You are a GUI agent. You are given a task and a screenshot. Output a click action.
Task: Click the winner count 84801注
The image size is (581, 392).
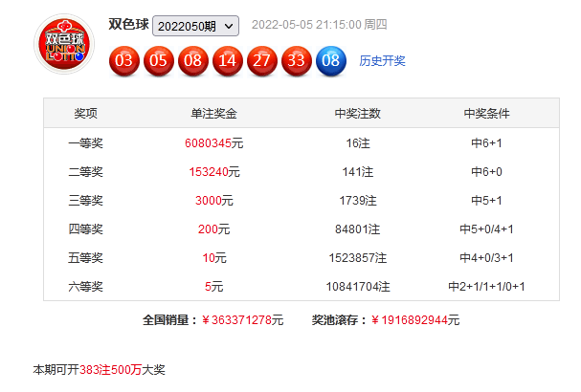358,229
